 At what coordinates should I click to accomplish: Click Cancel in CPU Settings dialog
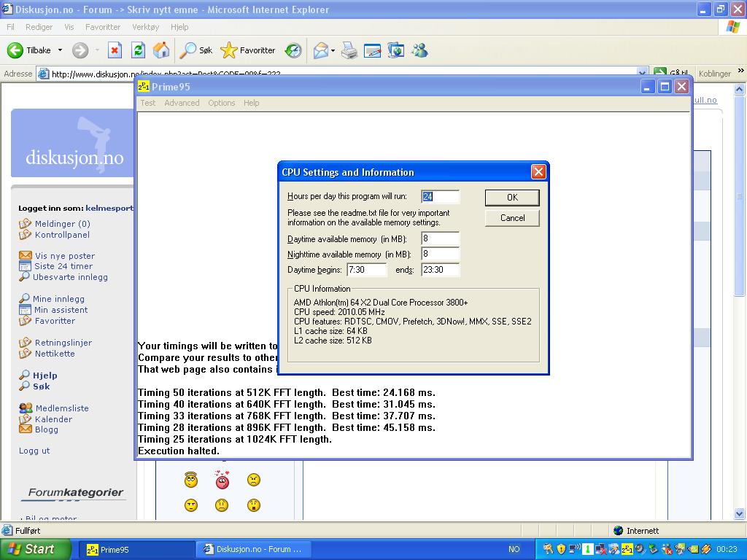(x=512, y=217)
